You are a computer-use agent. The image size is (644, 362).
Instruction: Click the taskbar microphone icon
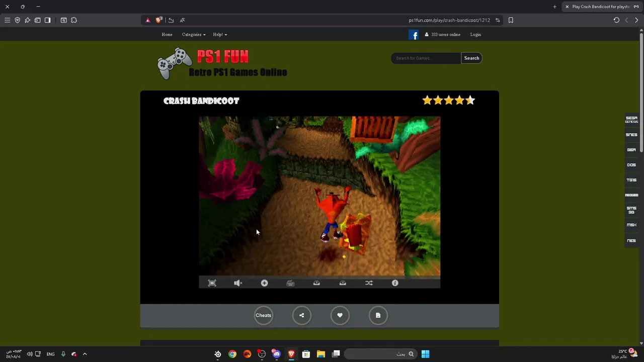[63, 354]
